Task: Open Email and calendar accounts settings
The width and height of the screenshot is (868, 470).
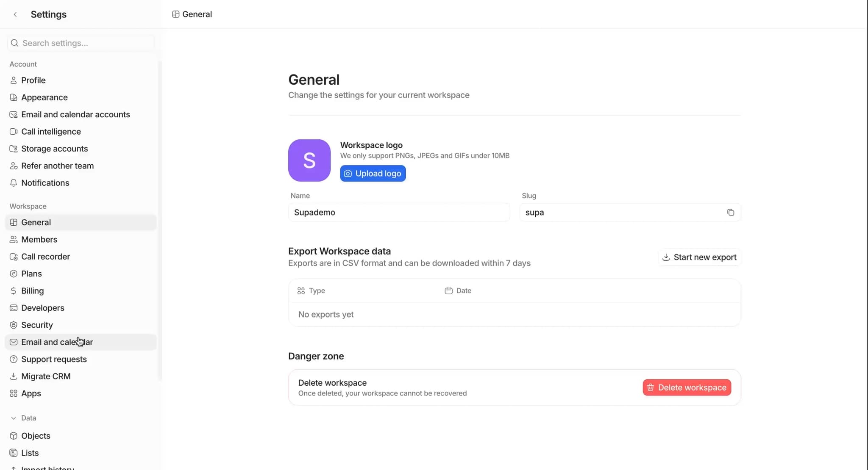Action: (75, 114)
